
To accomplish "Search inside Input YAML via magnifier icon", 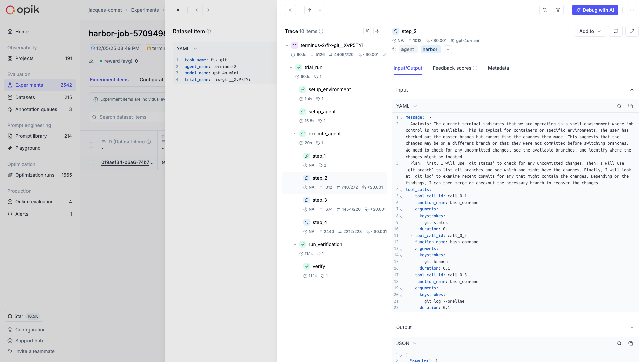I will [619, 106].
